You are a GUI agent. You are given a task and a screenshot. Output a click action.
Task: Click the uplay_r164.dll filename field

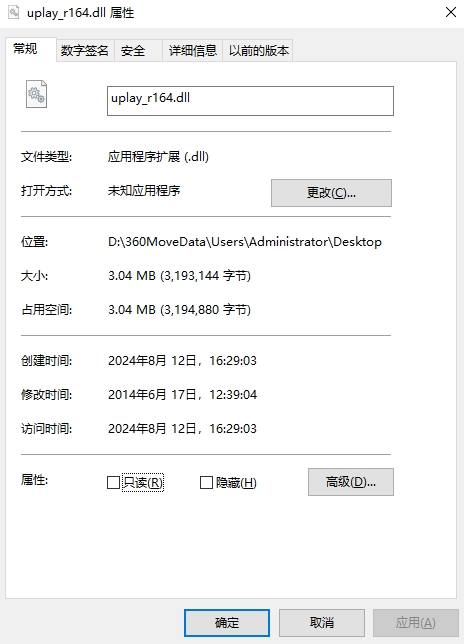click(x=250, y=101)
